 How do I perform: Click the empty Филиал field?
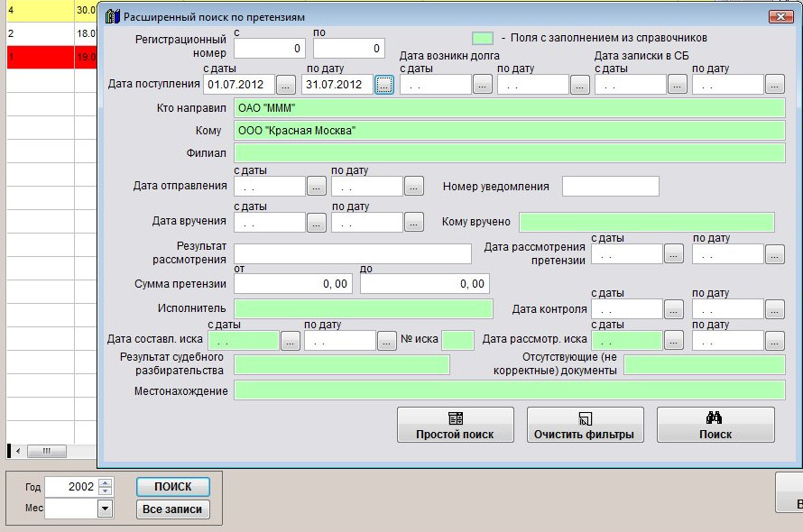[x=510, y=153]
